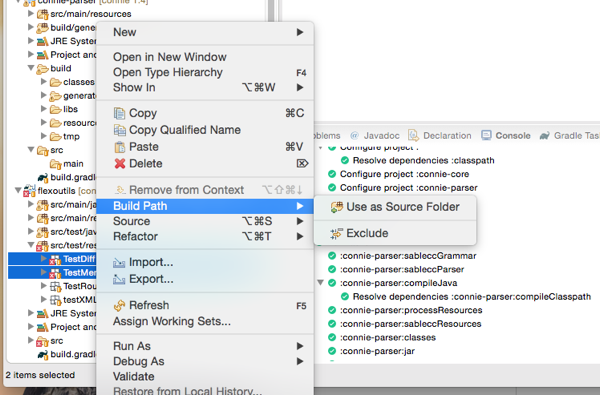Click the libs folder icon
The image size is (600, 395).
[55, 109]
